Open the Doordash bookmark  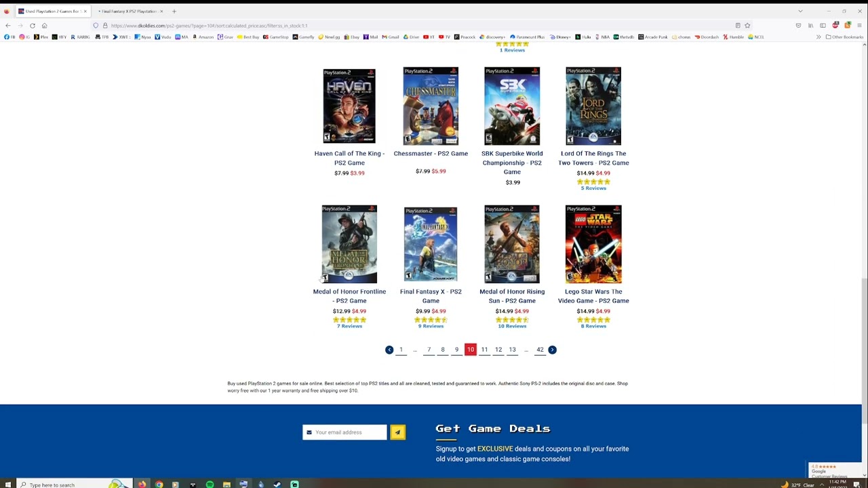click(707, 37)
